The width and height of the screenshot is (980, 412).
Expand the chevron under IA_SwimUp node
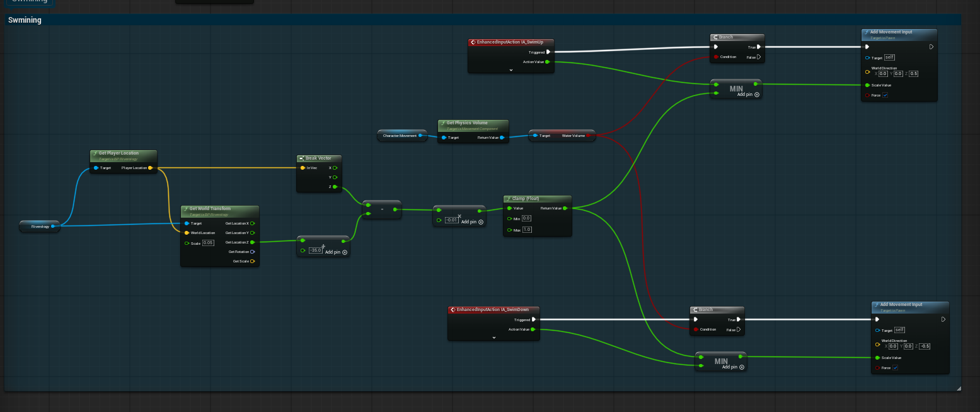coord(510,71)
